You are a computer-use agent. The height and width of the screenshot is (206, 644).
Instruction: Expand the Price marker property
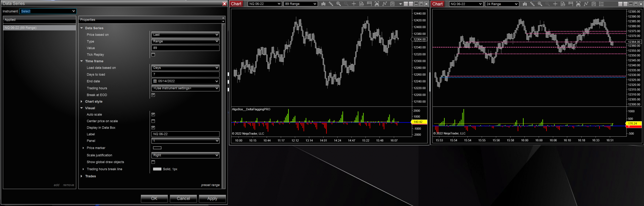pos(83,148)
